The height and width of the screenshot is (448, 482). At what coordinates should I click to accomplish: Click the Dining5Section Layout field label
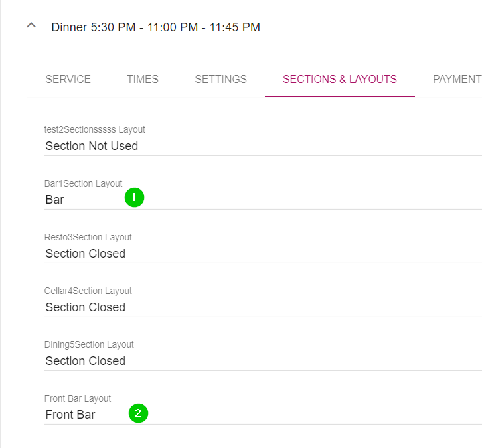(x=89, y=344)
